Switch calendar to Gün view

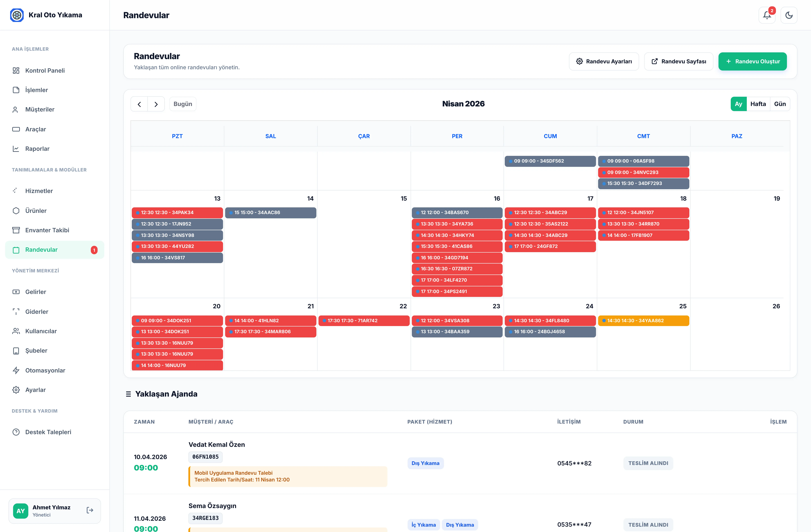click(780, 104)
